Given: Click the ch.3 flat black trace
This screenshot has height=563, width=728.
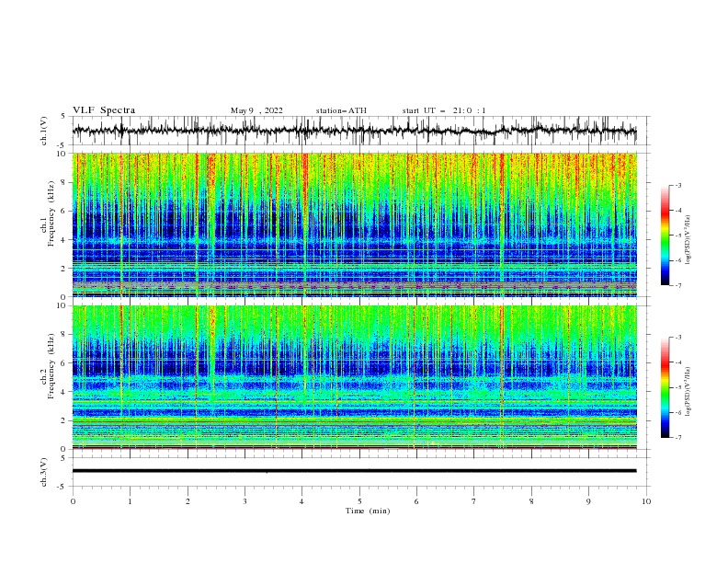Looking at the screenshot, I should click(x=354, y=471).
